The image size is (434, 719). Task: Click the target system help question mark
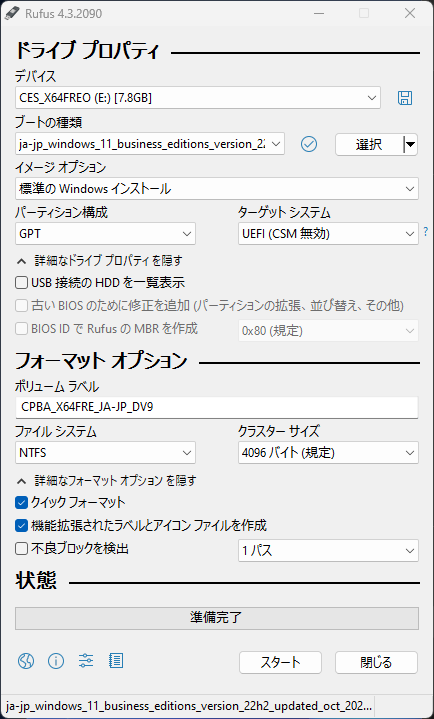pos(426,232)
